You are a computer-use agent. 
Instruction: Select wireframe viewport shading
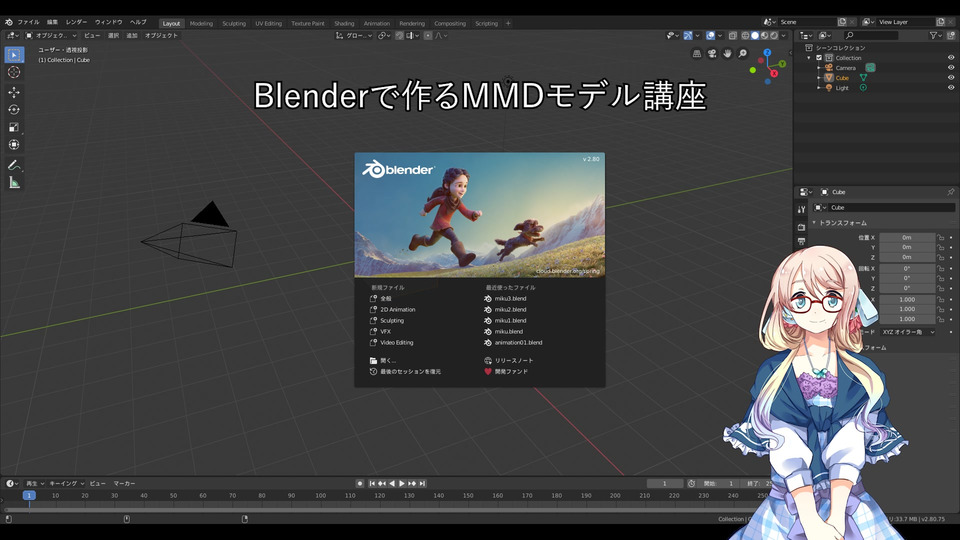(745, 36)
